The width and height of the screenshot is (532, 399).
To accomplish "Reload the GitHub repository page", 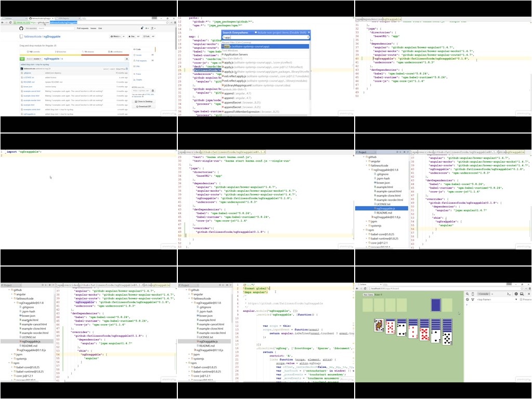I will click(10, 22).
